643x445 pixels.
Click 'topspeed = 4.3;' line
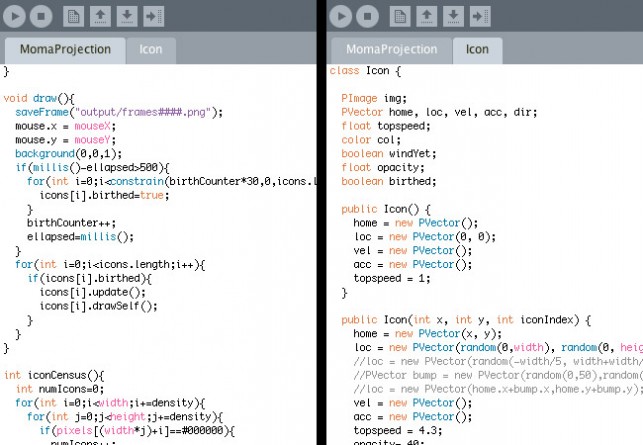(x=398, y=431)
